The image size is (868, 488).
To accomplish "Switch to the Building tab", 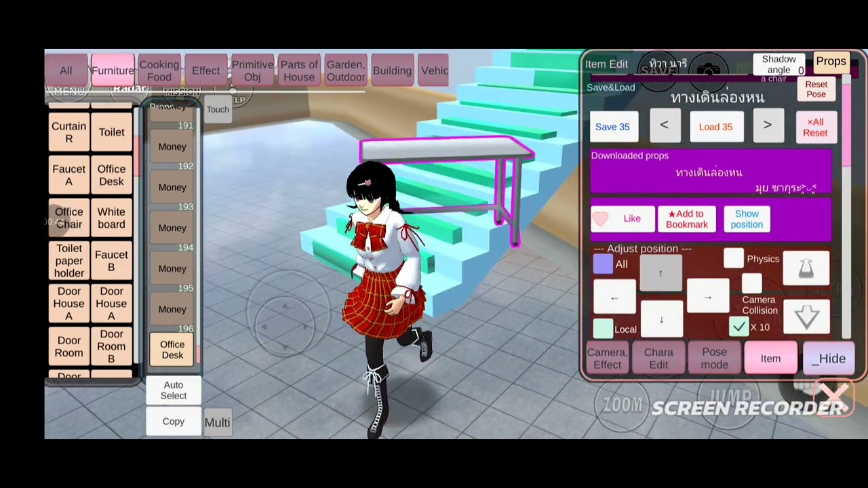I will pyautogui.click(x=392, y=70).
